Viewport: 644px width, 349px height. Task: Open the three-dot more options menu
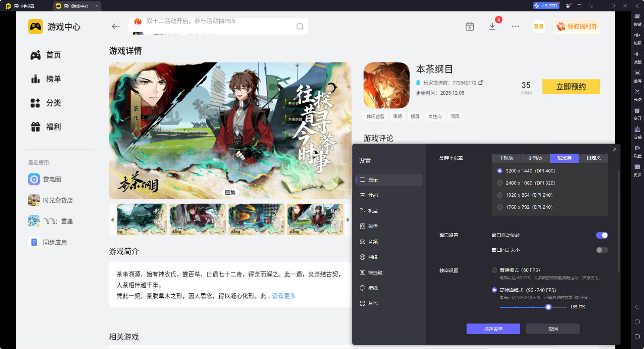pos(516,27)
